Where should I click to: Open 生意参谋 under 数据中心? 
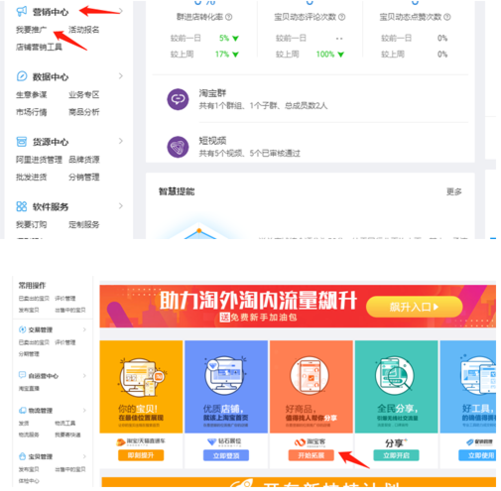pyautogui.click(x=31, y=95)
